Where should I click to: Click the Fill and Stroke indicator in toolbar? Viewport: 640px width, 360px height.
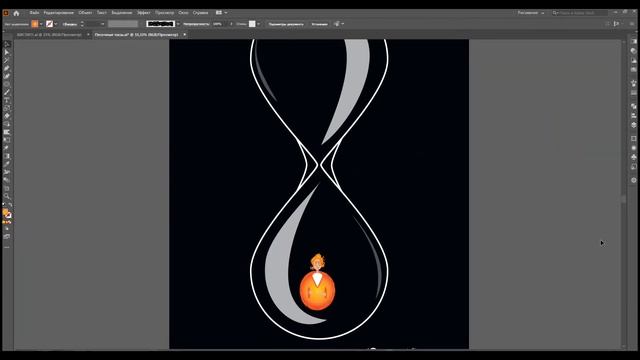(7, 213)
